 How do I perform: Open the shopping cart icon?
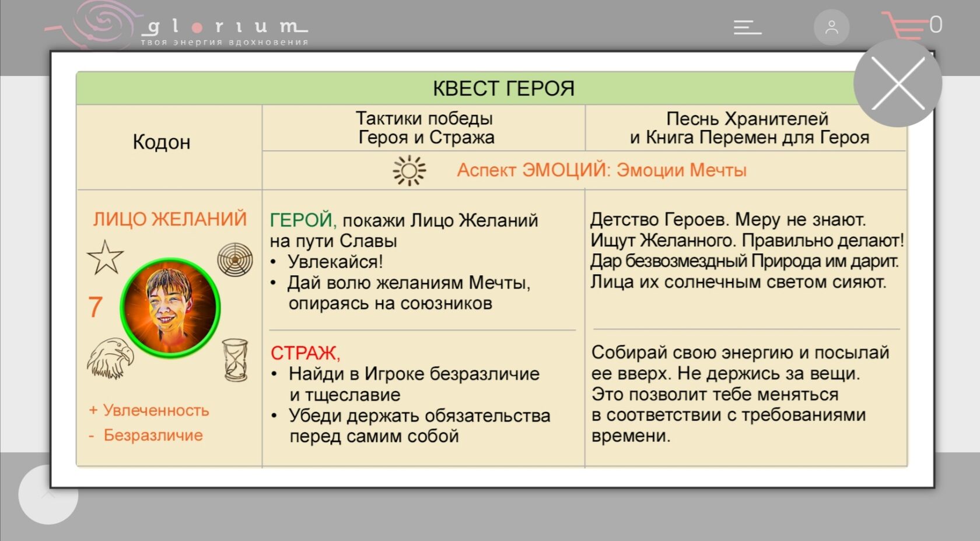pyautogui.click(x=904, y=26)
